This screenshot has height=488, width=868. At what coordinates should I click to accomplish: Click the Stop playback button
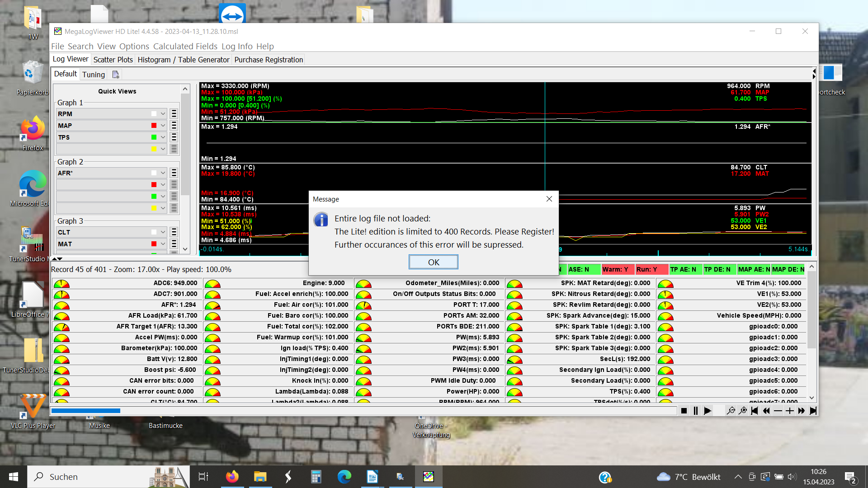(684, 411)
